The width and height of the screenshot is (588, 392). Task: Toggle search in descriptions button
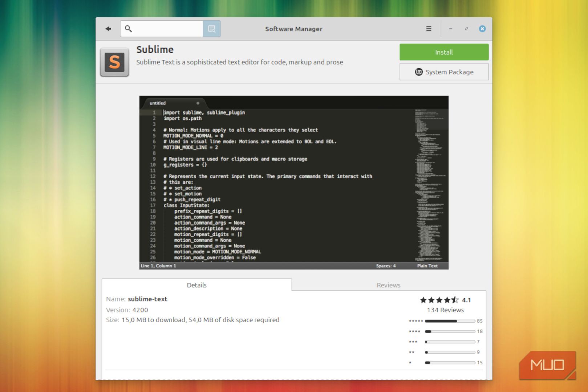point(211,29)
